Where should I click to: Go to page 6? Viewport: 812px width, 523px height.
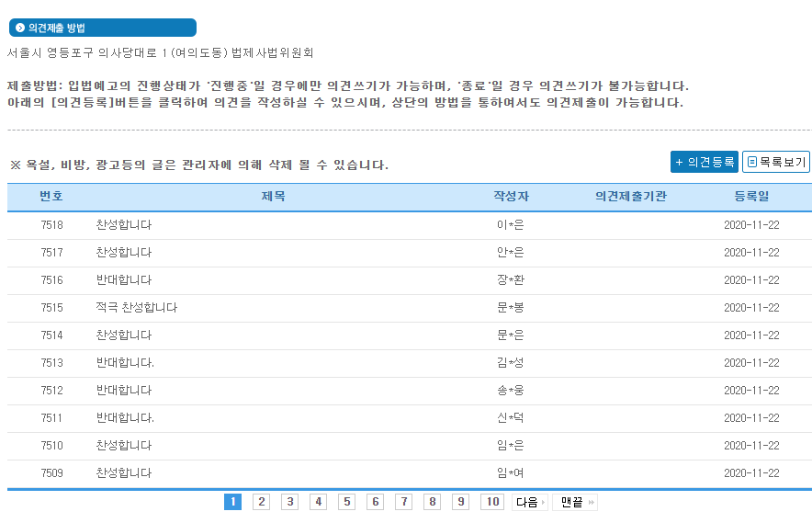[375, 502]
